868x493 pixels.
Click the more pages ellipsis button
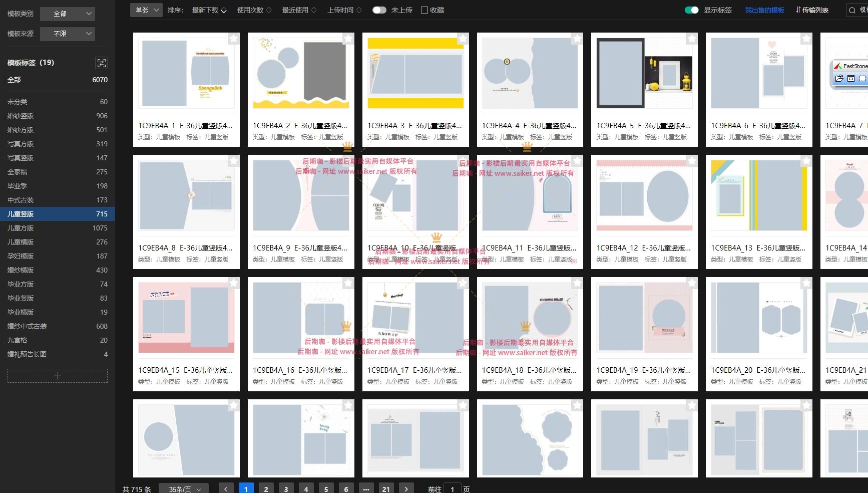366,489
